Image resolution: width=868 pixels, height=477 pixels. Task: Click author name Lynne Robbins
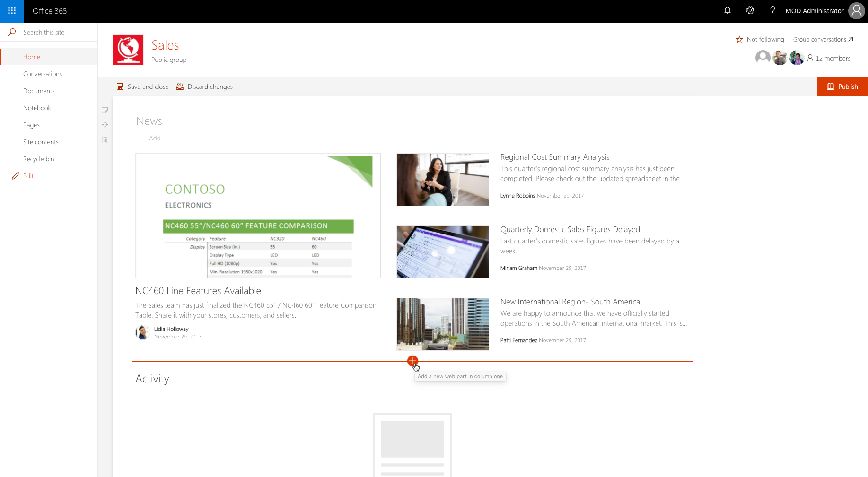coord(517,196)
